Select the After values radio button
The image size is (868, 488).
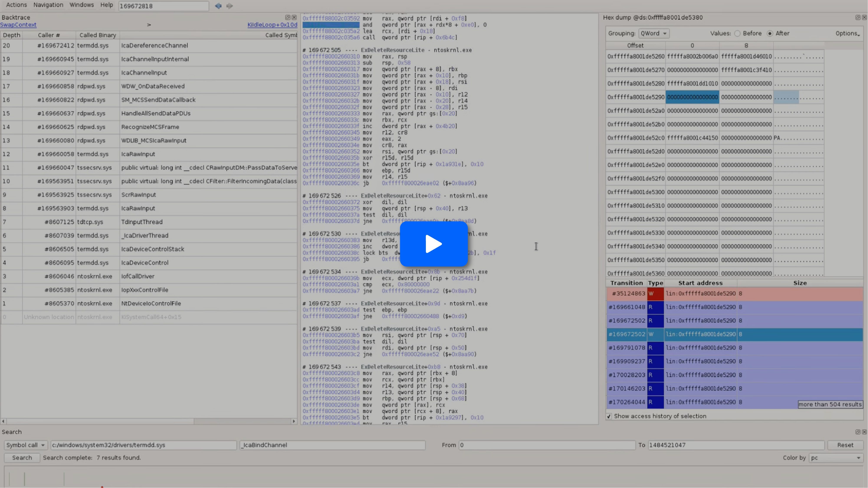[x=770, y=33]
